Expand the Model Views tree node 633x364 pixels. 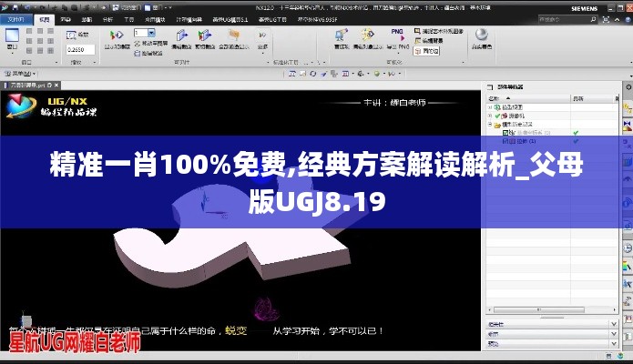point(490,107)
